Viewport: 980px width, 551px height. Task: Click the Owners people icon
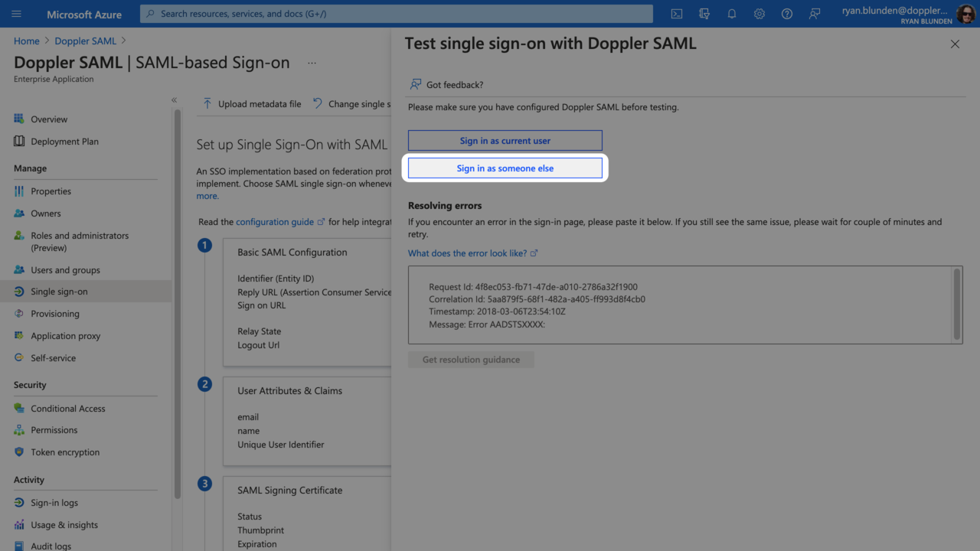pyautogui.click(x=19, y=214)
